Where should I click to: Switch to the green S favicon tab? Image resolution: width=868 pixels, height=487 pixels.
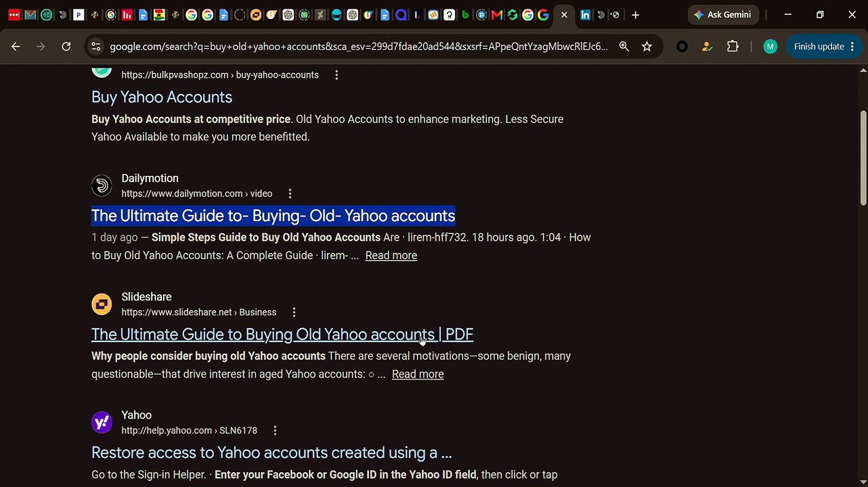coord(513,15)
